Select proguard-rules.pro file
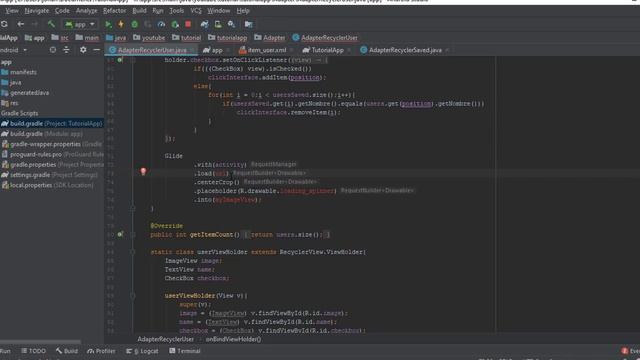The height and width of the screenshot is (360, 640). 52,154
